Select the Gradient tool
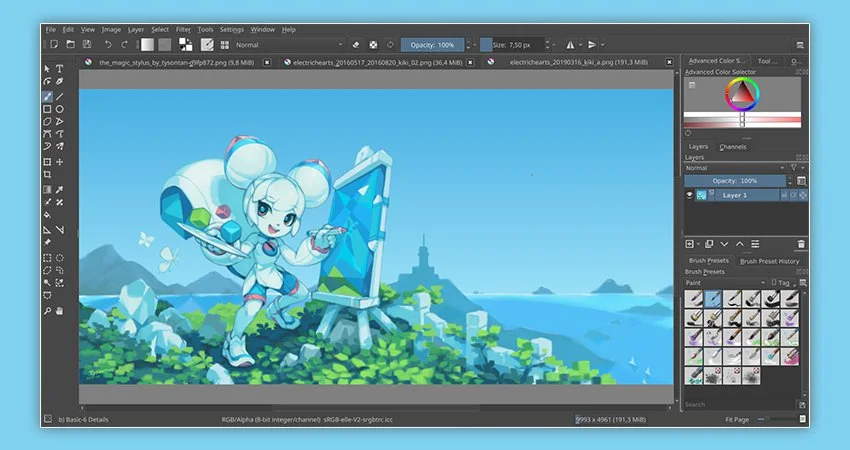The image size is (850, 450). click(x=47, y=190)
